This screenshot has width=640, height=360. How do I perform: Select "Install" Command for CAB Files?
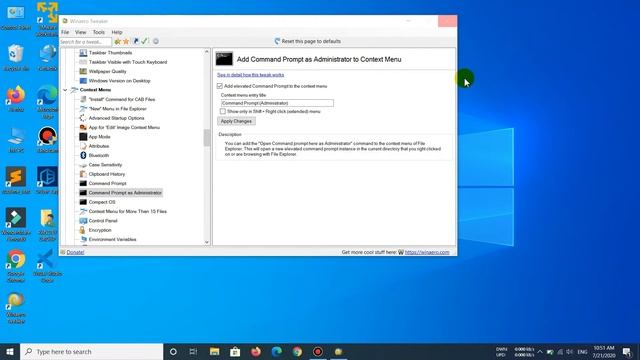pyautogui.click(x=122, y=99)
